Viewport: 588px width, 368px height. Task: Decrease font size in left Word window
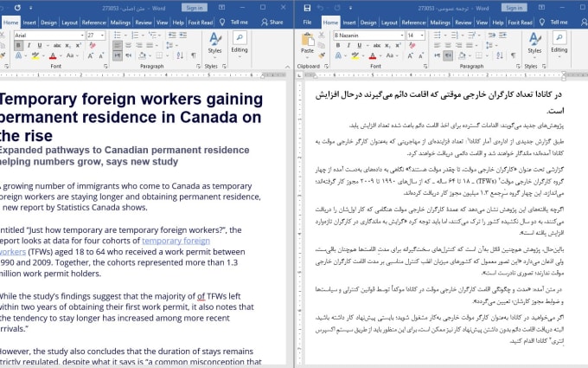coord(101,55)
